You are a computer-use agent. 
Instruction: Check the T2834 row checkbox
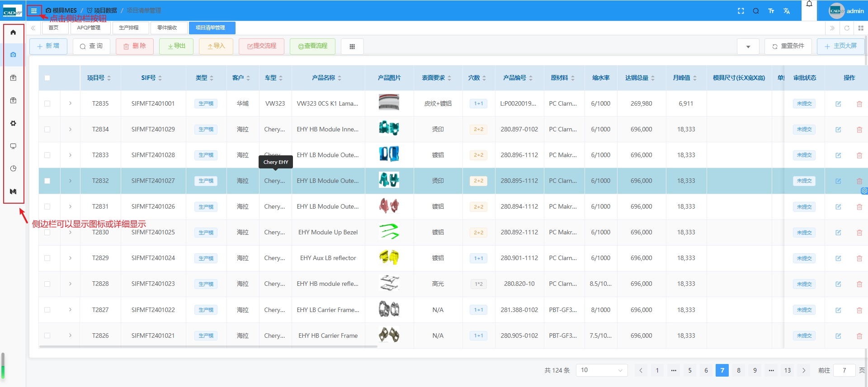[47, 129]
